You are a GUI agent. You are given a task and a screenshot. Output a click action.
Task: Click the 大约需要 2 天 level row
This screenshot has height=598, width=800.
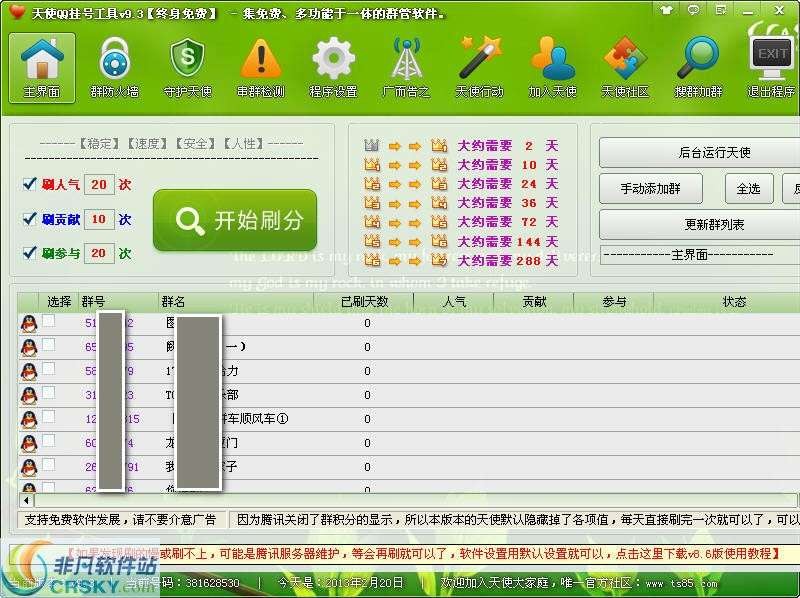pyautogui.click(x=461, y=146)
